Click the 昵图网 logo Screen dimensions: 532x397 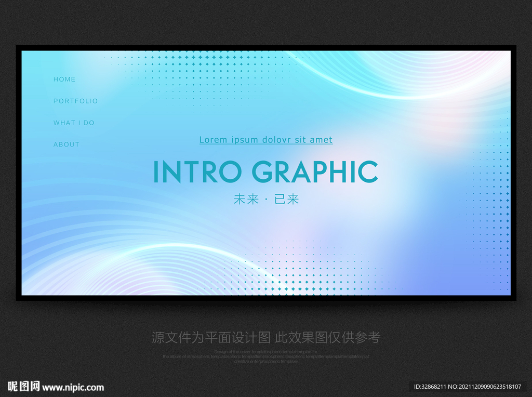click(x=24, y=387)
